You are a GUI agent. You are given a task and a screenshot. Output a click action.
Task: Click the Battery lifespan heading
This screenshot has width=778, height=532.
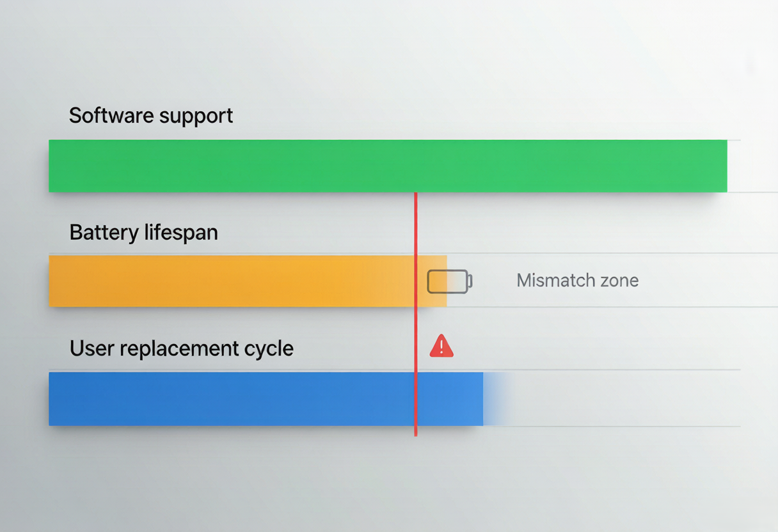pyautogui.click(x=143, y=232)
